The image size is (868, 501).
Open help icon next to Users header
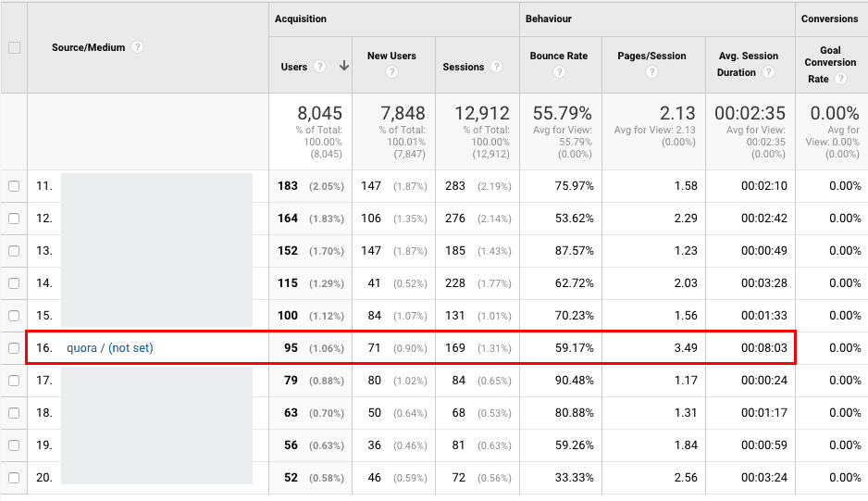319,67
